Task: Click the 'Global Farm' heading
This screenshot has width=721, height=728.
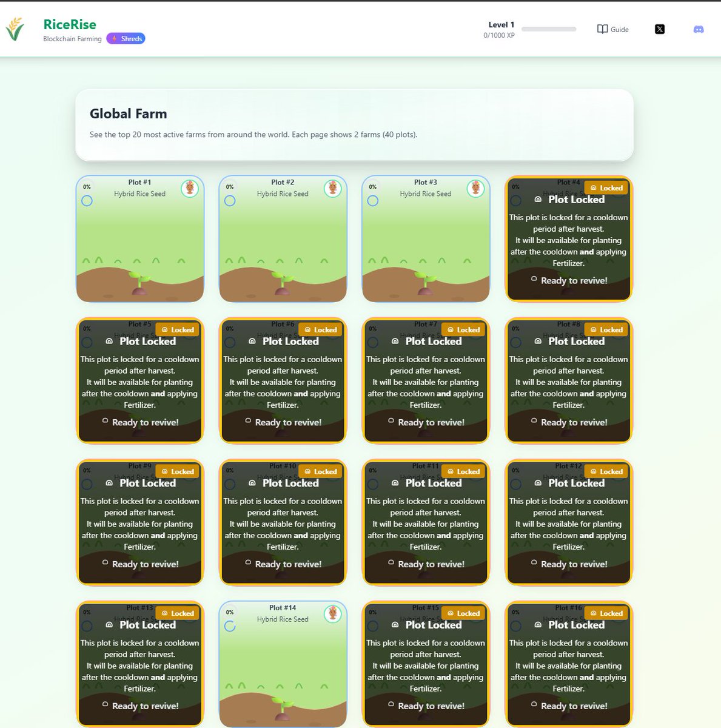Action: (x=129, y=114)
